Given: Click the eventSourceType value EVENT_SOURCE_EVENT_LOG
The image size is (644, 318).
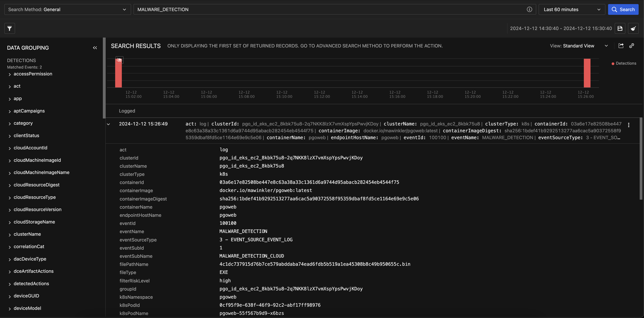Looking at the screenshot, I should (x=256, y=239).
